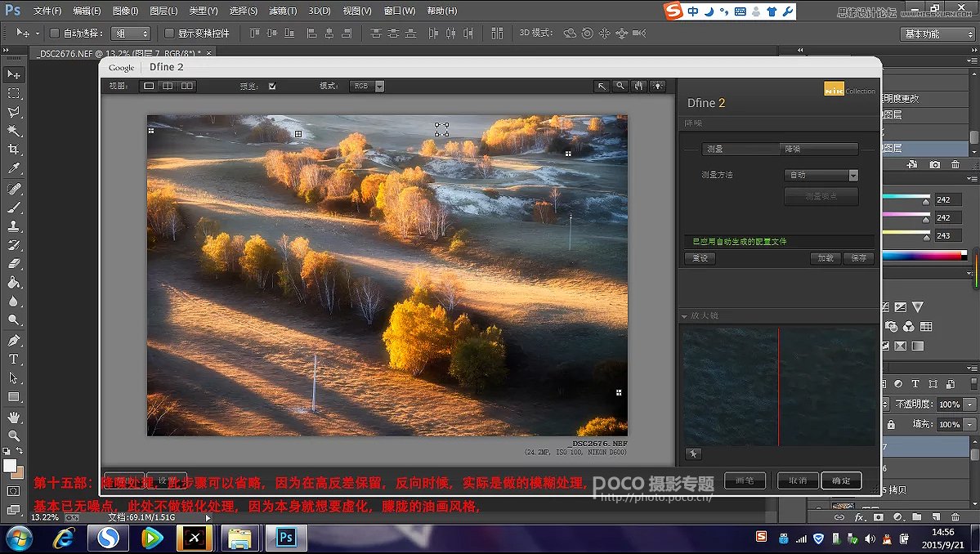Swap foreground and background colors
This screenshot has width=980, height=554.
20,450
